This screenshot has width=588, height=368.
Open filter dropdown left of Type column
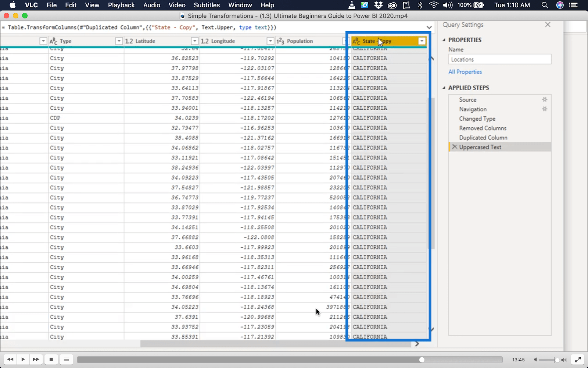[x=43, y=41]
